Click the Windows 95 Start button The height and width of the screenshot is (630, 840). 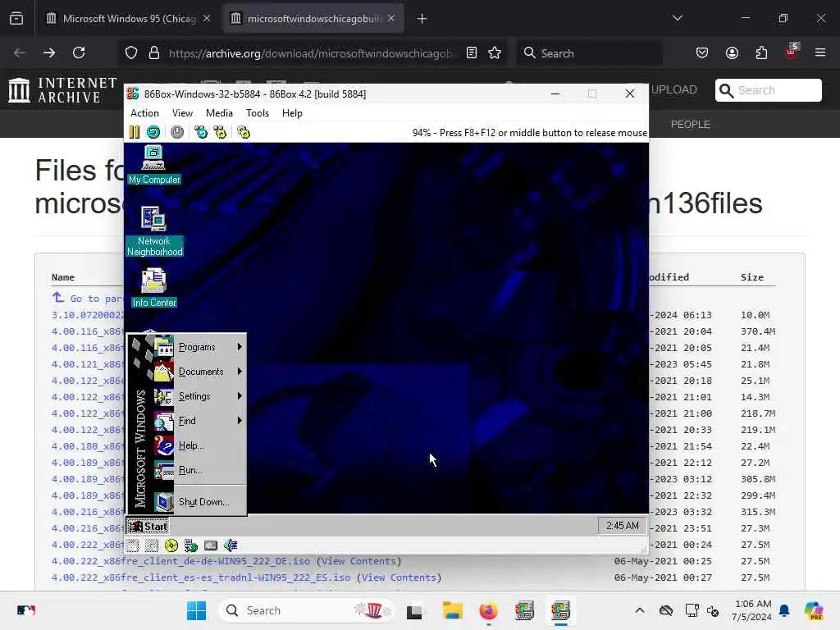tap(148, 526)
